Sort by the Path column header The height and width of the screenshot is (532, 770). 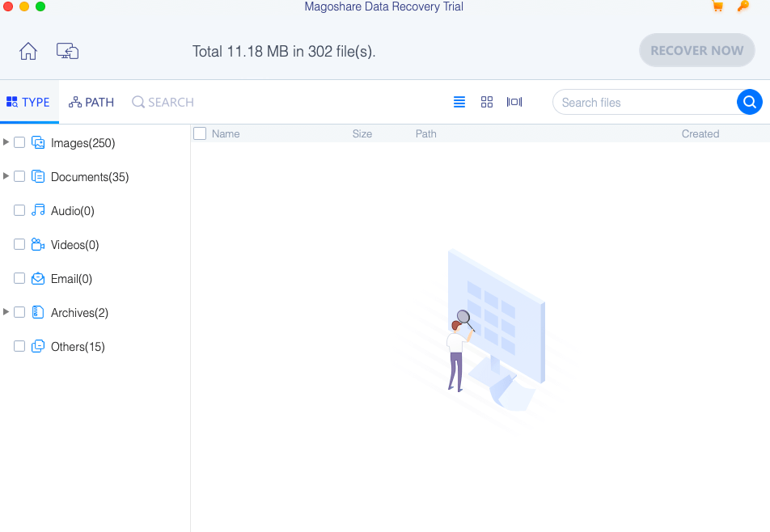425,133
